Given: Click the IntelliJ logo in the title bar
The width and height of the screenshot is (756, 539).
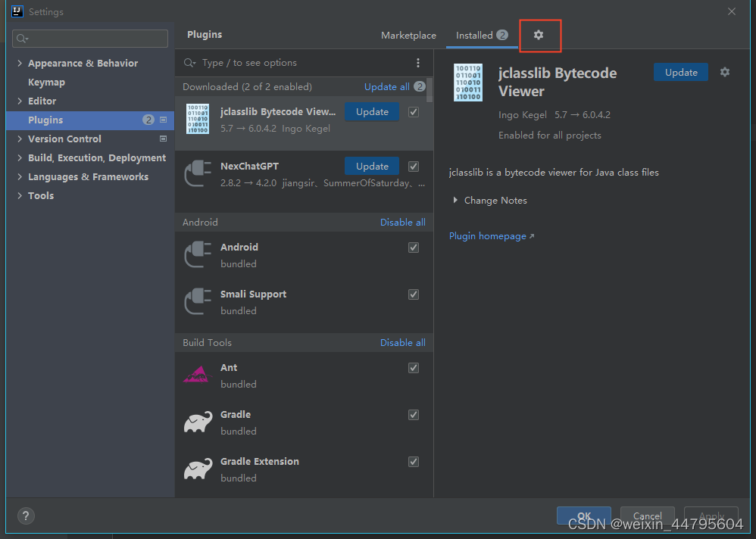Looking at the screenshot, I should pyautogui.click(x=17, y=11).
